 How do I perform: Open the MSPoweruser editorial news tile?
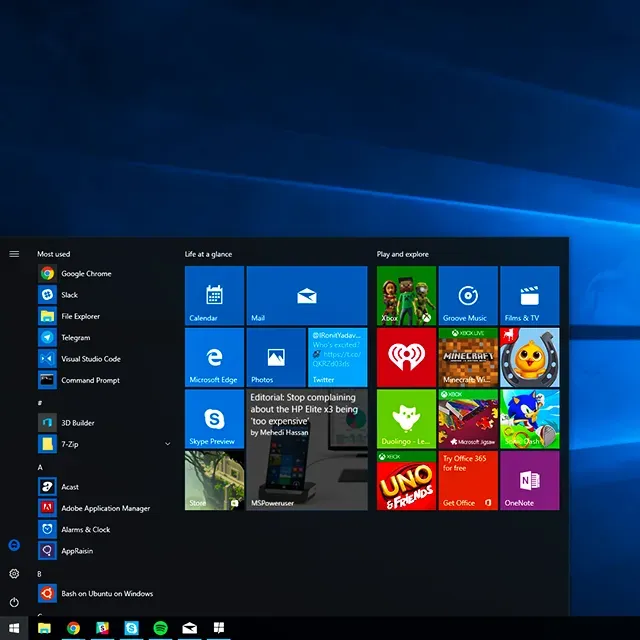point(307,449)
